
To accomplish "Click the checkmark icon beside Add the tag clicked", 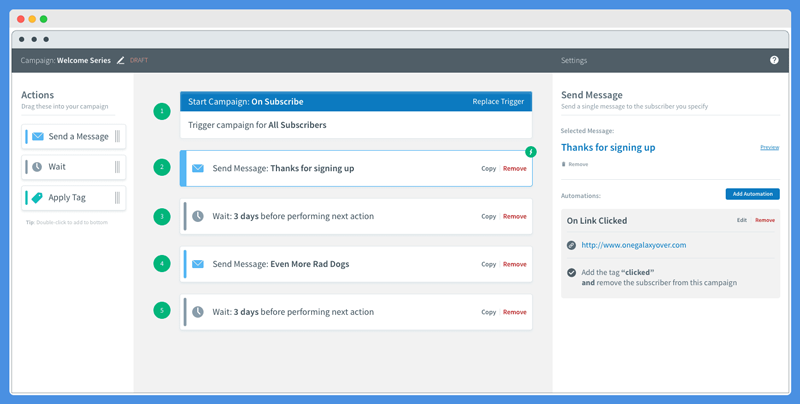I will tap(571, 272).
